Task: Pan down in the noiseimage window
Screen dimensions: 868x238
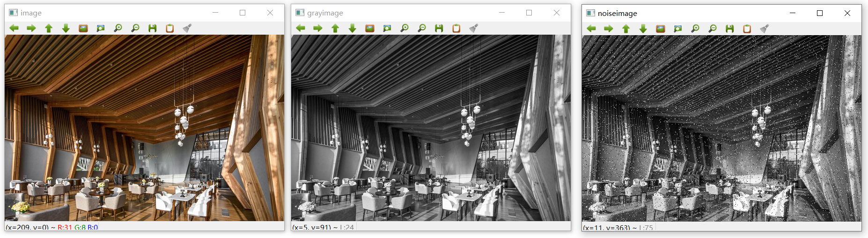Action: coord(643,29)
